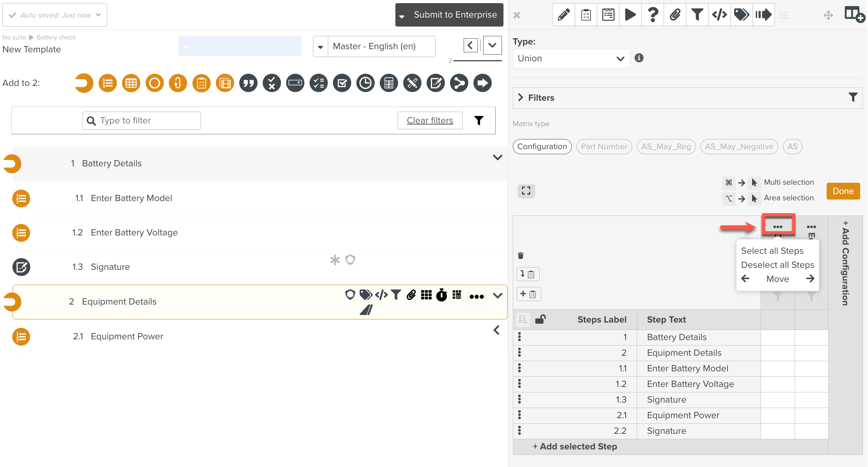The image size is (868, 467).
Task: Click the pencil edit icon in top toolbar
Action: click(564, 15)
